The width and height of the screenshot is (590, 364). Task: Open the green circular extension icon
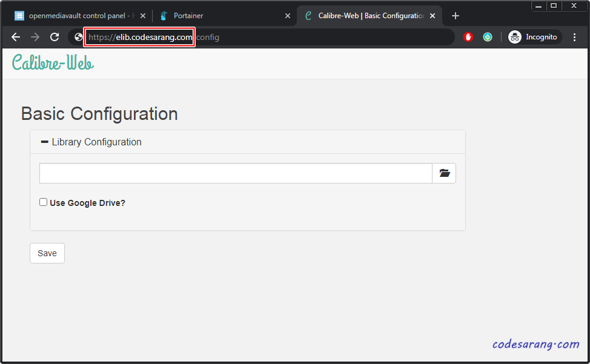[488, 37]
